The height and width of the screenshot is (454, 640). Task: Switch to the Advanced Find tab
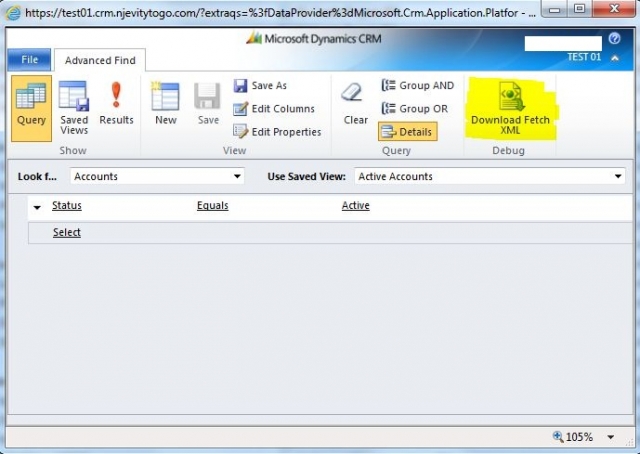(100, 60)
